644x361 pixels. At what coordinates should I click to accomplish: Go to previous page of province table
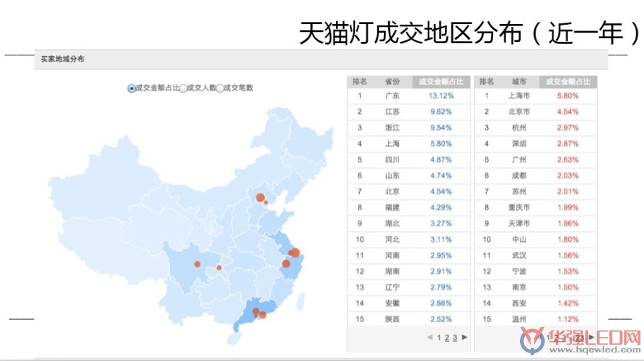coord(430,337)
